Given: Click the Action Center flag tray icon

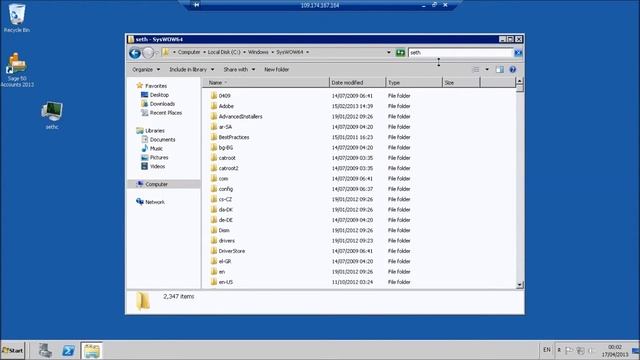Looking at the screenshot, I should coord(569,350).
